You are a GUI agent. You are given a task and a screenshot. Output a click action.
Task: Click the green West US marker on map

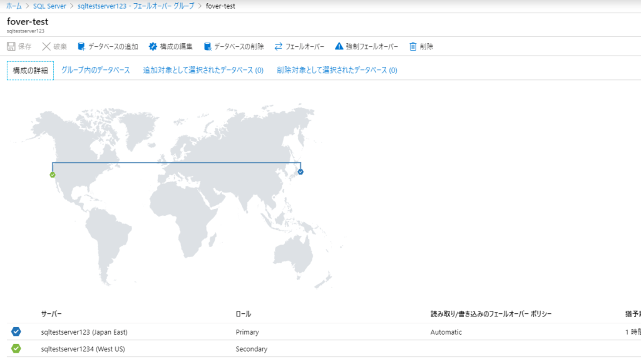[x=53, y=175]
